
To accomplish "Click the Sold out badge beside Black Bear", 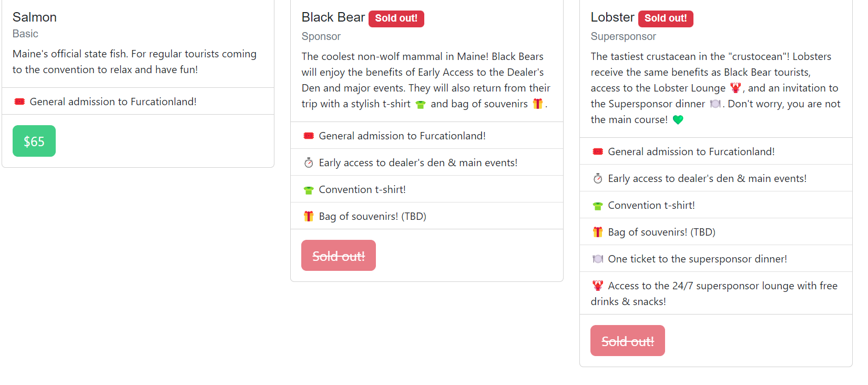I will coord(396,18).
